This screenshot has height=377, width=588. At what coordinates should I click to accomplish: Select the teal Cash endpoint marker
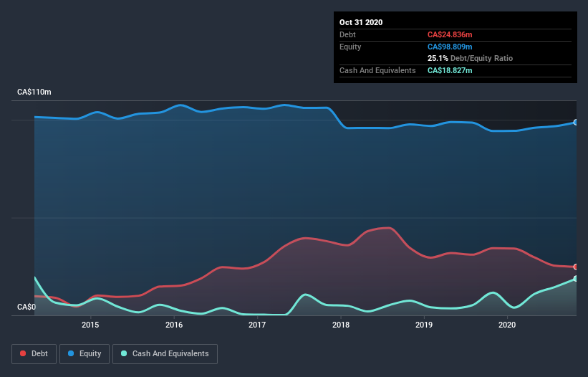coord(576,279)
